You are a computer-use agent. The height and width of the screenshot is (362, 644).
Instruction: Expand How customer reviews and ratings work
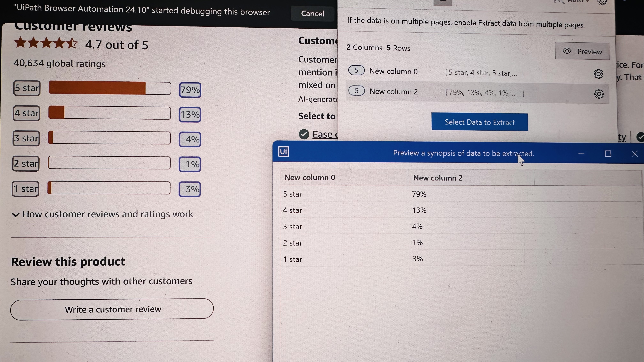103,214
